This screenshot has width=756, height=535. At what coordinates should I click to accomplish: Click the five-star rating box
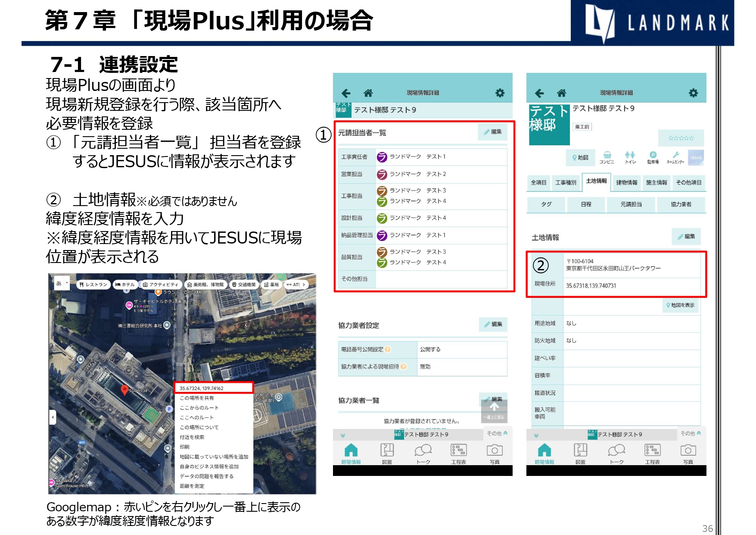681,138
